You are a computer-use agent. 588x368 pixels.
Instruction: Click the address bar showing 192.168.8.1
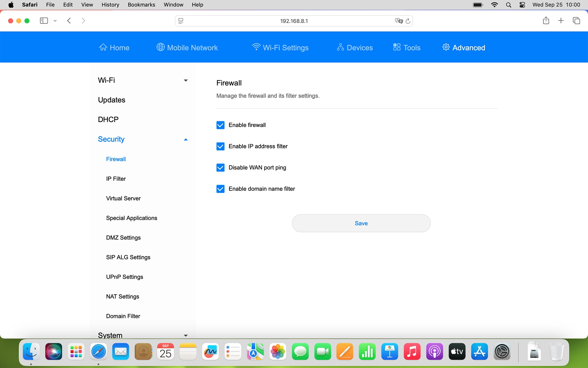point(293,21)
